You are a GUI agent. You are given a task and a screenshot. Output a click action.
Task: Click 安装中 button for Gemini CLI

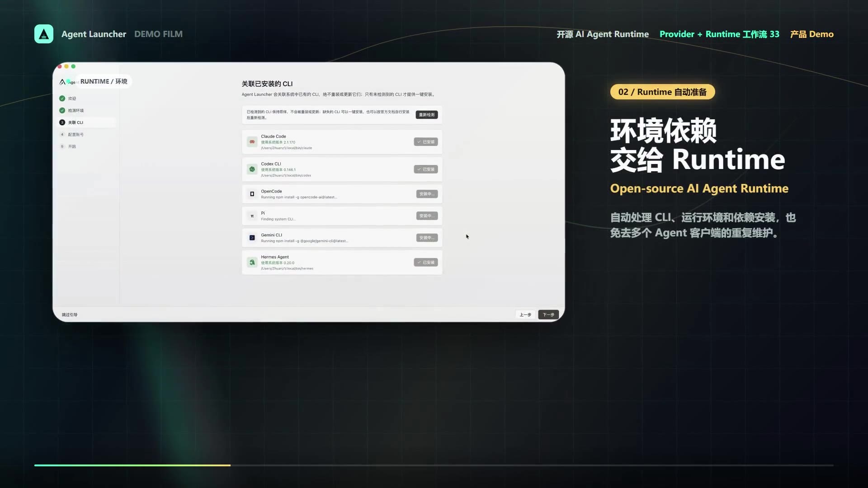[x=427, y=238]
